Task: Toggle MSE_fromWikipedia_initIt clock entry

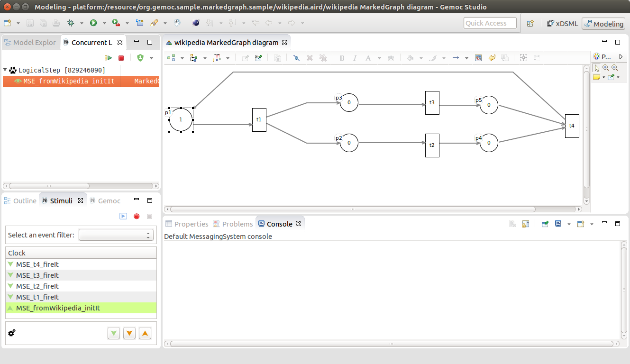Action: (81, 308)
